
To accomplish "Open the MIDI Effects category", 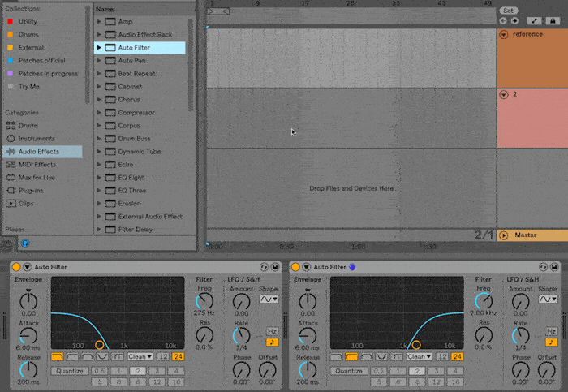I will coord(43,165).
